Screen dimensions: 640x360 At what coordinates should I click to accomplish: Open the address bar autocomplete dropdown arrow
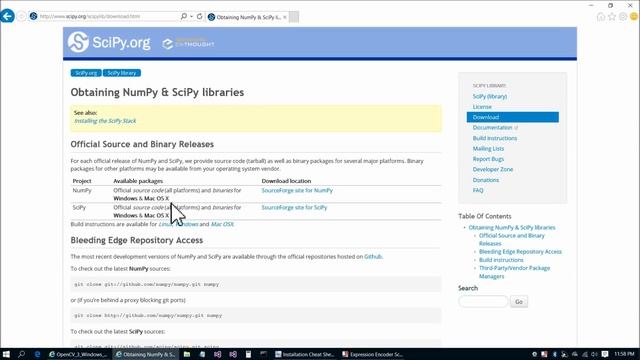pos(191,17)
